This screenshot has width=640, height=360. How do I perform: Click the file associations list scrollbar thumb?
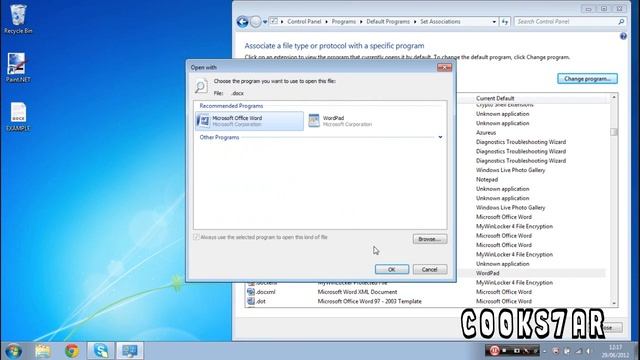[x=614, y=132]
